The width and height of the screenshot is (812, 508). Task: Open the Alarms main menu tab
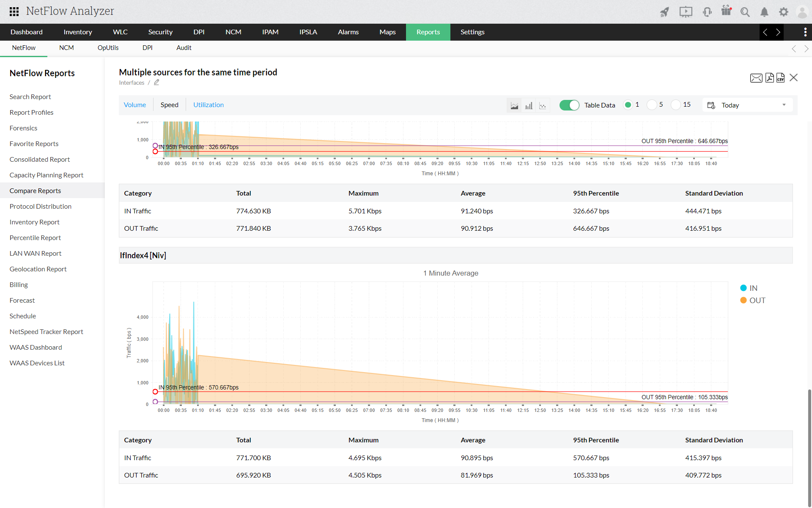(348, 32)
